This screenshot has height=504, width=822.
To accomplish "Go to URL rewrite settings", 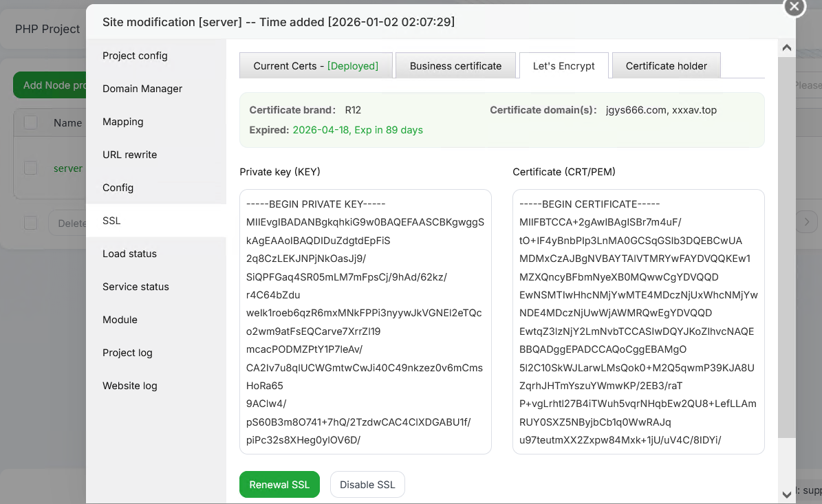I will tap(130, 155).
